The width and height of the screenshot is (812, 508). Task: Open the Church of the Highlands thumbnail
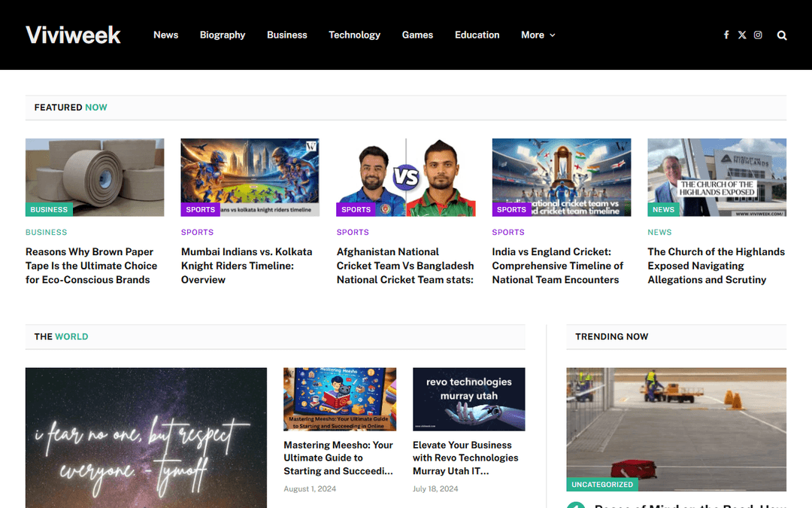(717, 178)
